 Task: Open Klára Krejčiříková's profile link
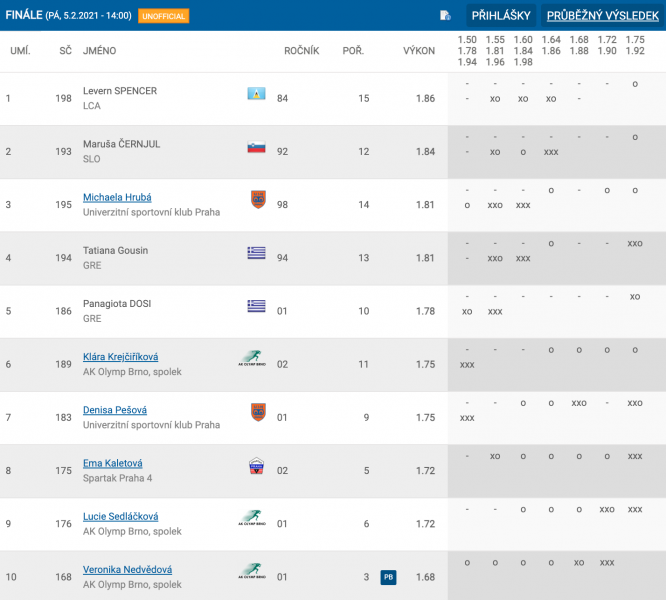[x=121, y=357]
